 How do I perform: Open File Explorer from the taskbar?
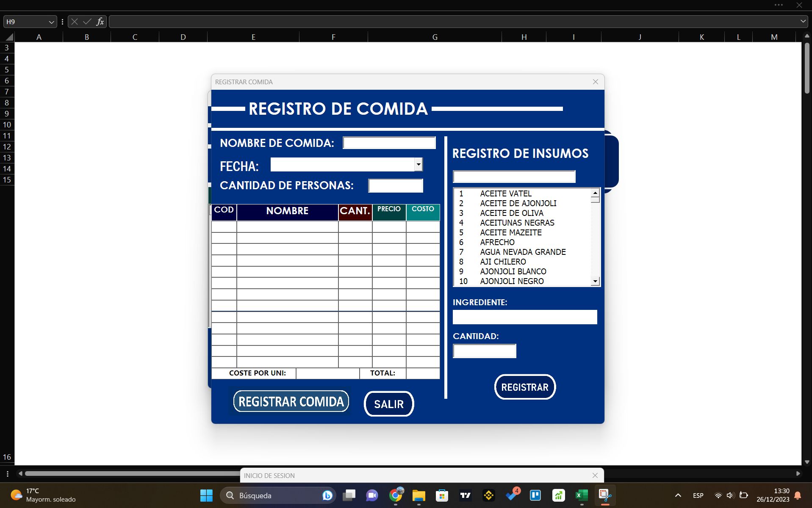(x=419, y=495)
